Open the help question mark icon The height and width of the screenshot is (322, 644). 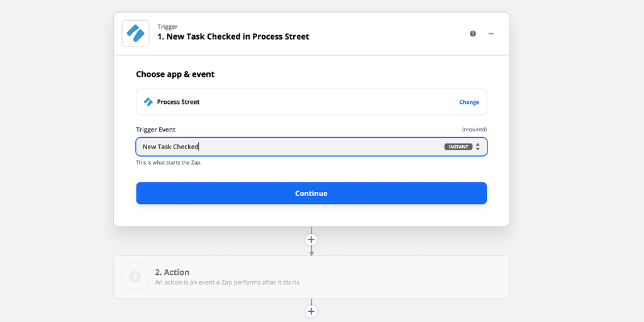[x=473, y=34]
